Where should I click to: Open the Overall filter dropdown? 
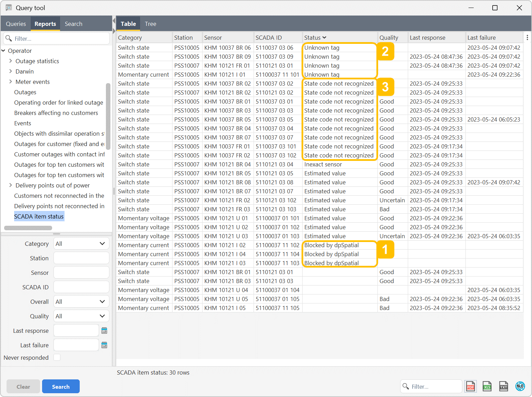[x=81, y=302]
